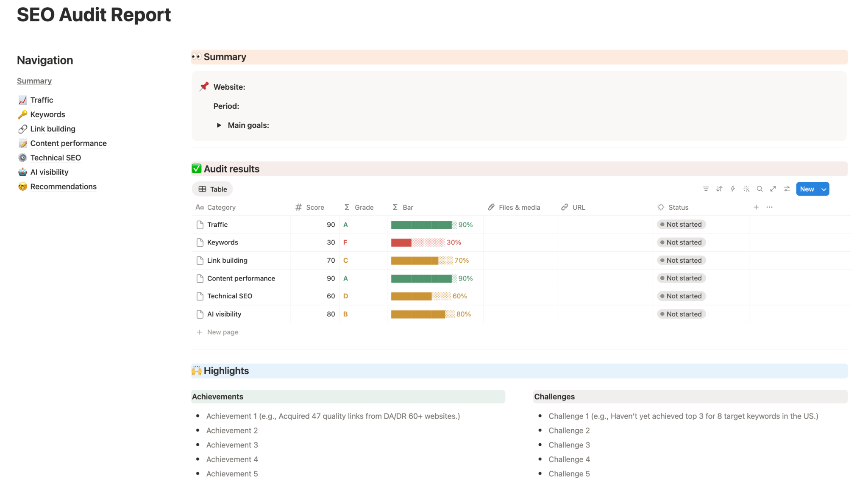This screenshot has width=868, height=503.
Task: Add a row with New page
Action: click(223, 332)
